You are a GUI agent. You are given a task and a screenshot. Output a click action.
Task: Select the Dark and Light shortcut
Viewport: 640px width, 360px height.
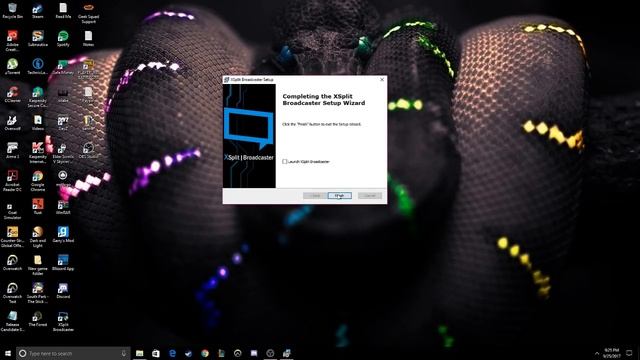(38, 237)
